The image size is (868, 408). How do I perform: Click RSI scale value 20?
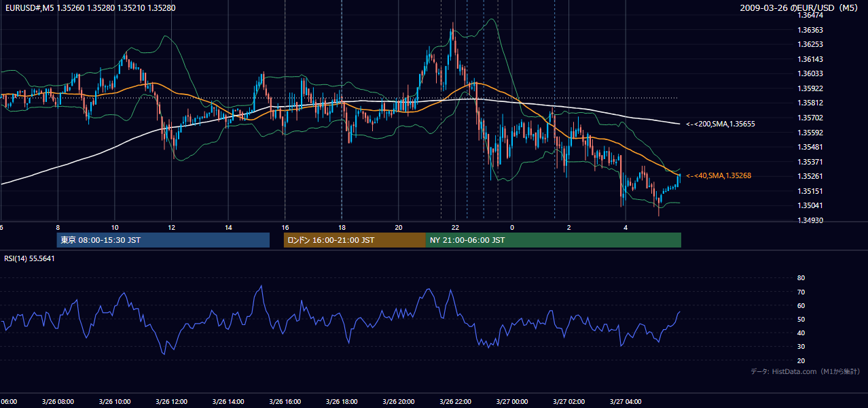(x=801, y=360)
